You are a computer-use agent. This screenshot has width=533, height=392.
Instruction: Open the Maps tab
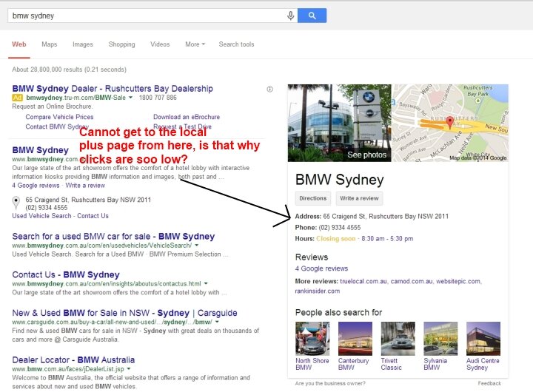click(x=50, y=44)
